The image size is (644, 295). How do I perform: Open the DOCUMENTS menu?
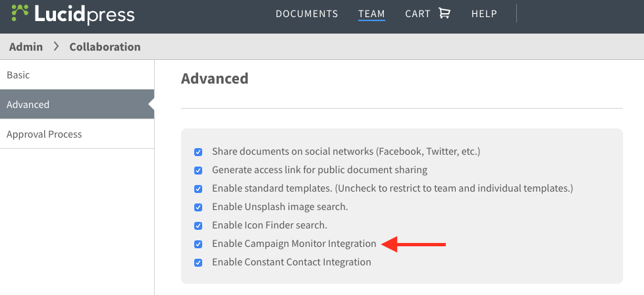click(307, 14)
